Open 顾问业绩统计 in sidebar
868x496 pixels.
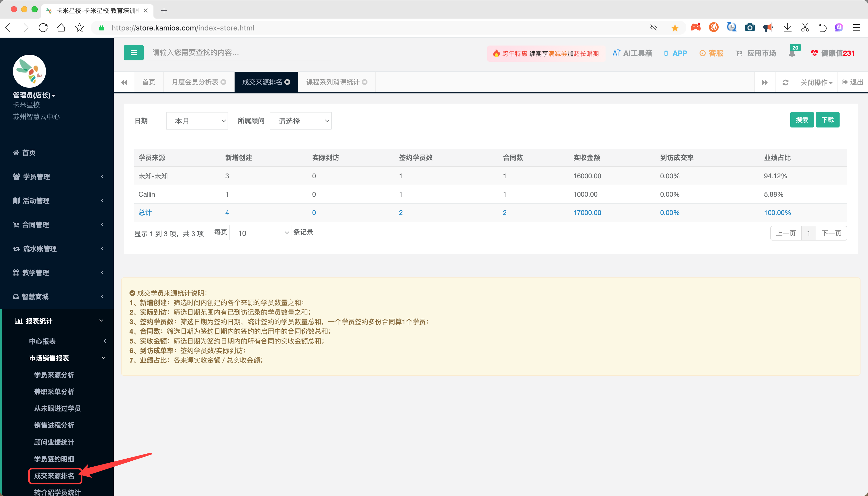54,442
